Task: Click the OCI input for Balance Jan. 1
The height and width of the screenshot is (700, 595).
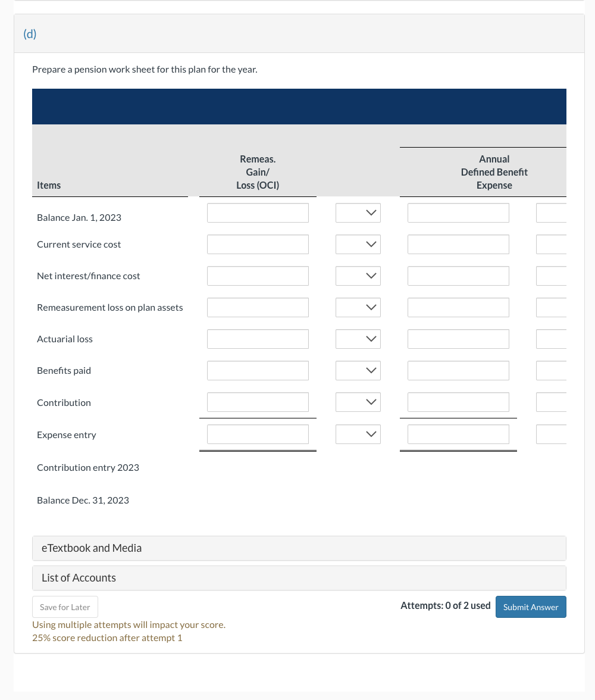Action: coord(258,212)
